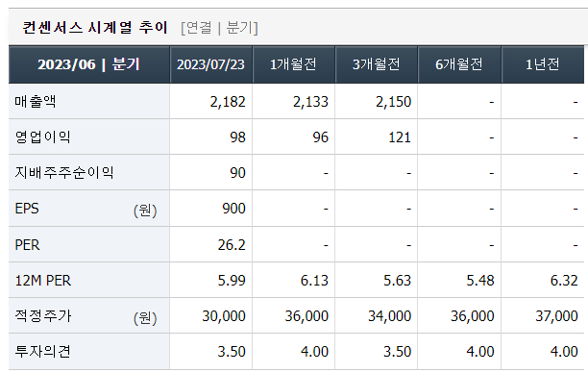Viewport: 588px width, 373px height.
Task: Click the EPS value 900
Action: tap(234, 209)
